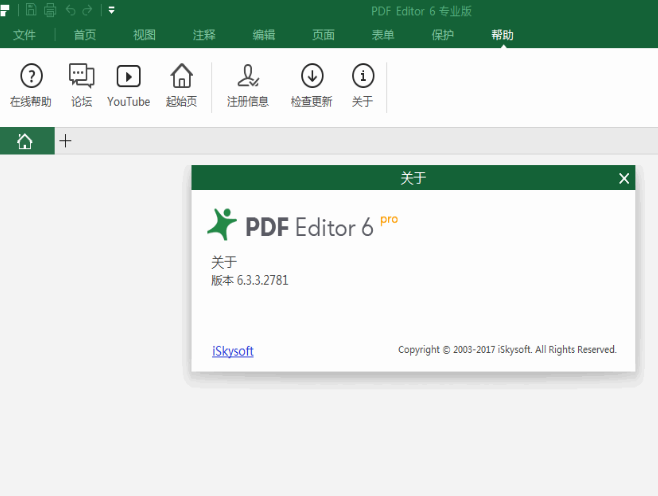Image resolution: width=658 pixels, height=496 pixels.
Task: Open the 文件 file menu
Action: pos(24,35)
